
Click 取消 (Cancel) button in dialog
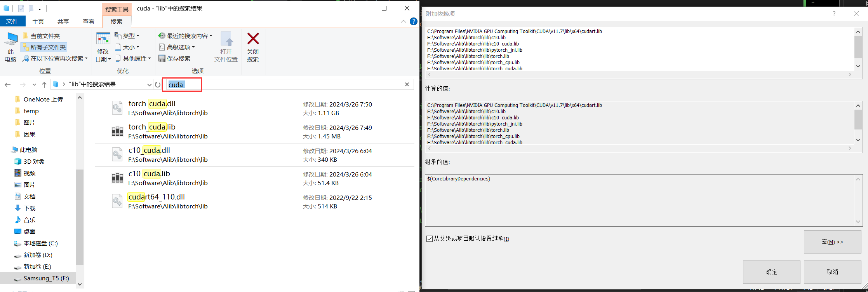coord(832,272)
